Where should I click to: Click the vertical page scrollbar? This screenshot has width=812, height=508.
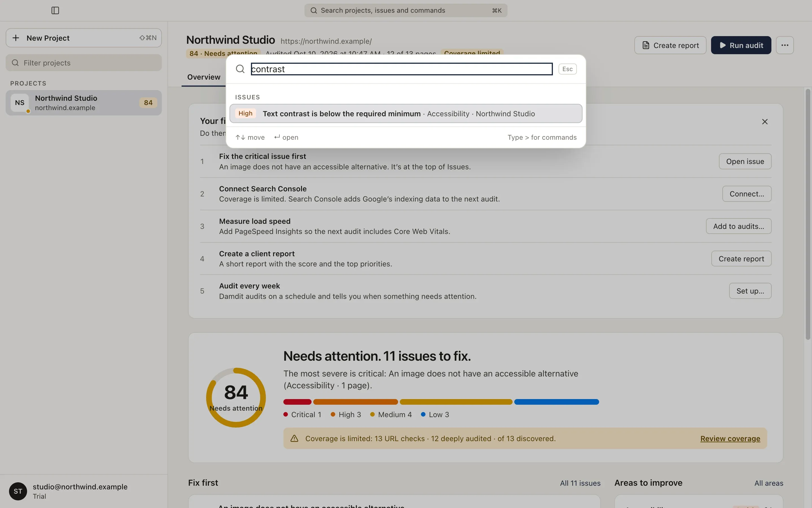[808, 215]
